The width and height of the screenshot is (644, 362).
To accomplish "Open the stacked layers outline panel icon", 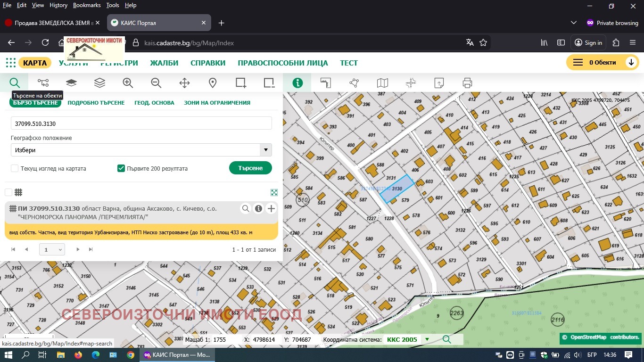I will (99, 83).
